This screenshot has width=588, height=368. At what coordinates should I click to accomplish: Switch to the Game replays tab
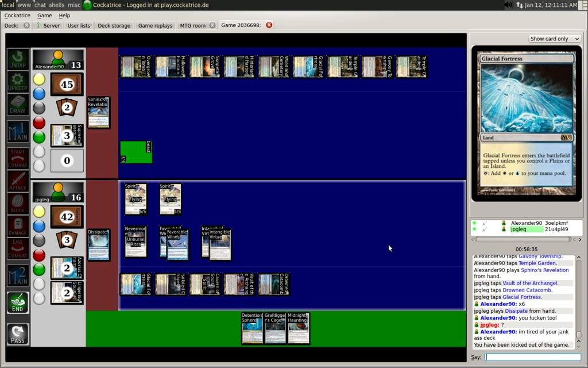click(155, 25)
